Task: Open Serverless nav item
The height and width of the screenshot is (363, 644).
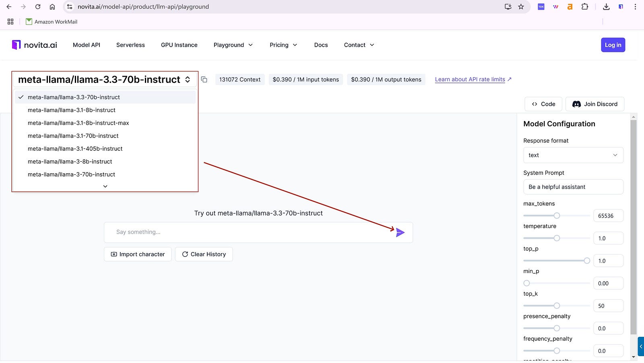Action: point(130,45)
